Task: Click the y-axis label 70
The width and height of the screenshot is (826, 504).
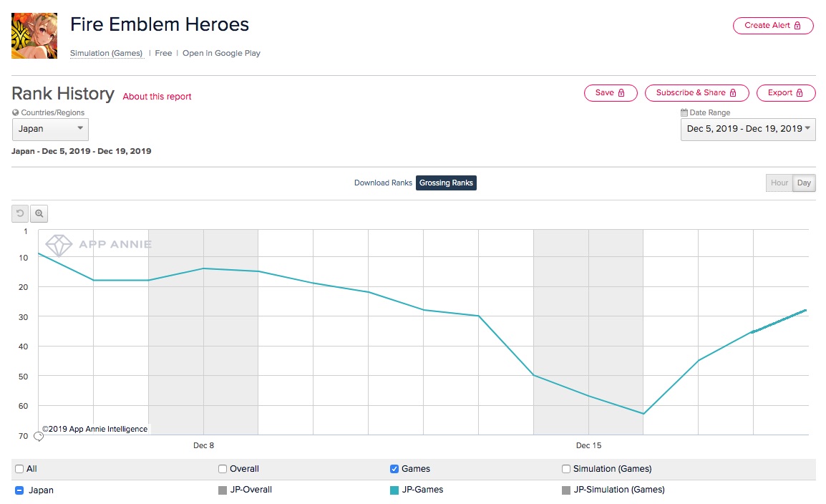Action: coord(23,436)
